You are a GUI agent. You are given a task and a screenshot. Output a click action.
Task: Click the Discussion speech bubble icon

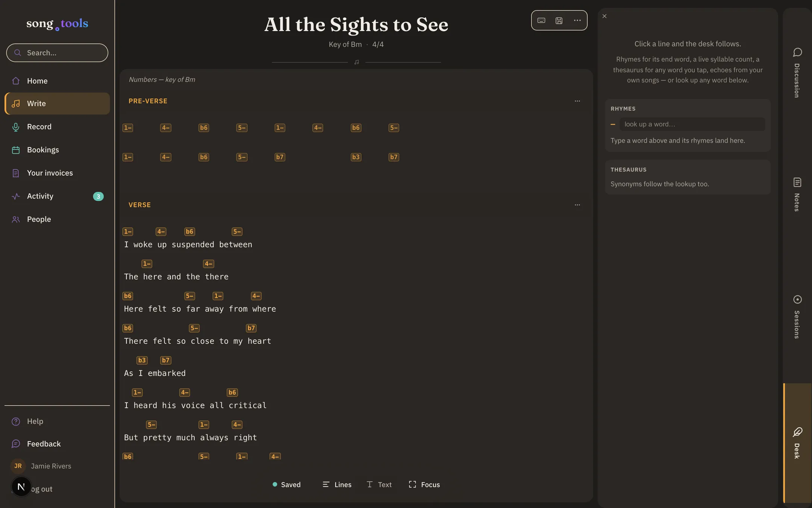pyautogui.click(x=797, y=52)
